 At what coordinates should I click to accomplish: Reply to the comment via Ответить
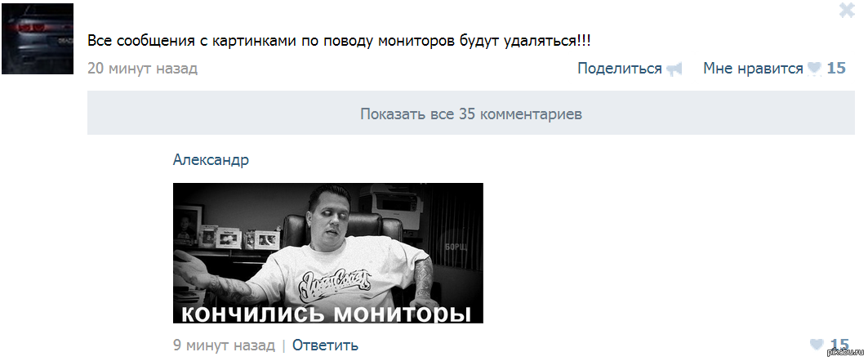point(325,345)
